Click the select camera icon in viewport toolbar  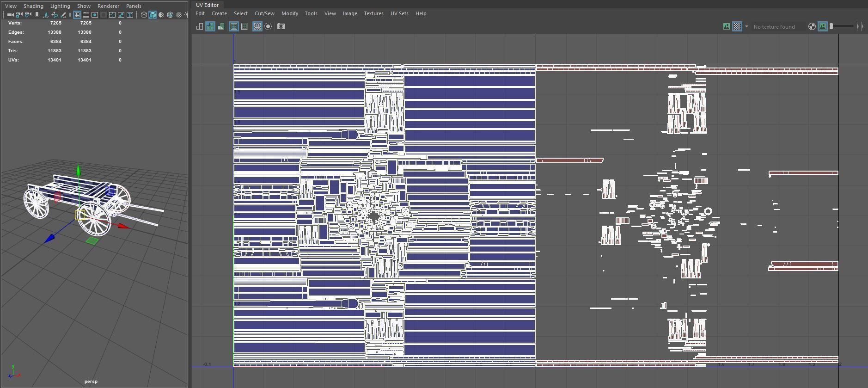tap(10, 15)
